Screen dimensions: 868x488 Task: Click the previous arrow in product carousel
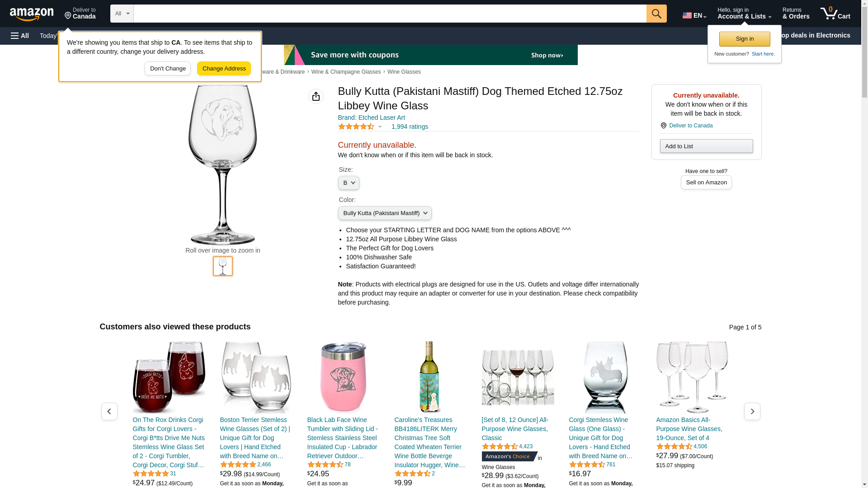pos(109,411)
